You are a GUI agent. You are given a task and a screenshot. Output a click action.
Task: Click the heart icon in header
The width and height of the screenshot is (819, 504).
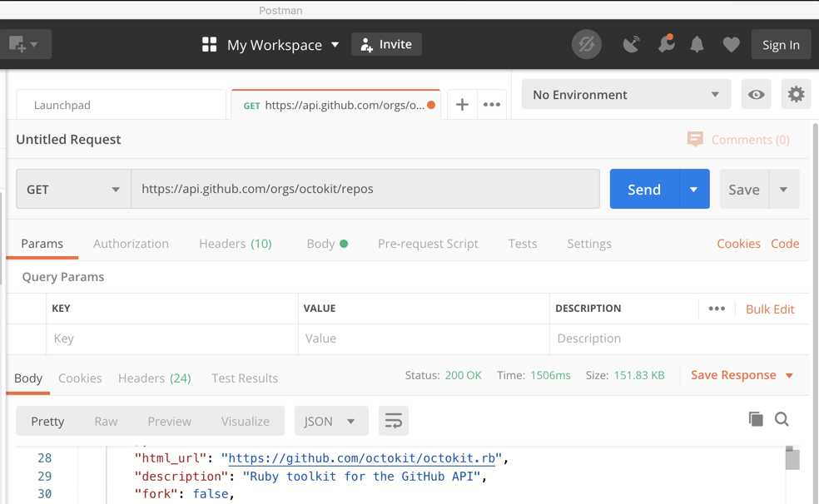pyautogui.click(x=731, y=45)
